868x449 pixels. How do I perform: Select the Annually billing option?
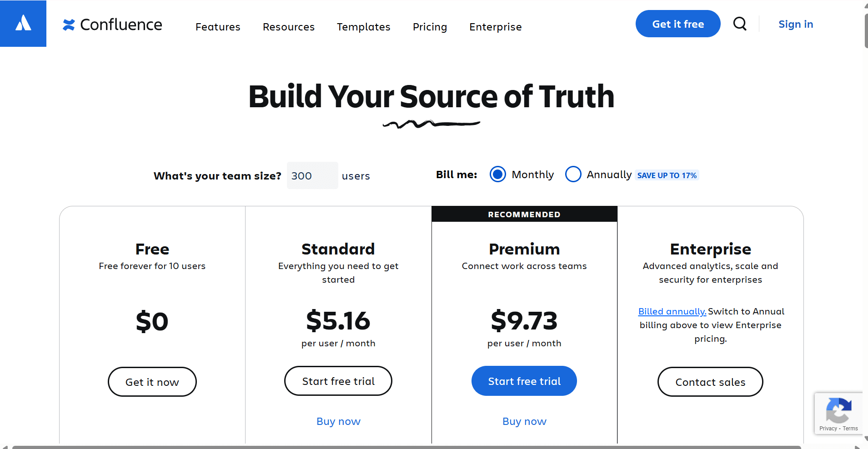click(573, 174)
